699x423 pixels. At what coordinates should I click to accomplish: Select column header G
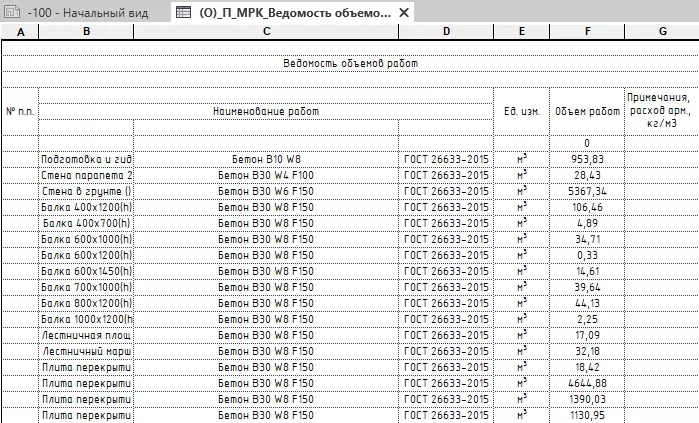[661, 33]
